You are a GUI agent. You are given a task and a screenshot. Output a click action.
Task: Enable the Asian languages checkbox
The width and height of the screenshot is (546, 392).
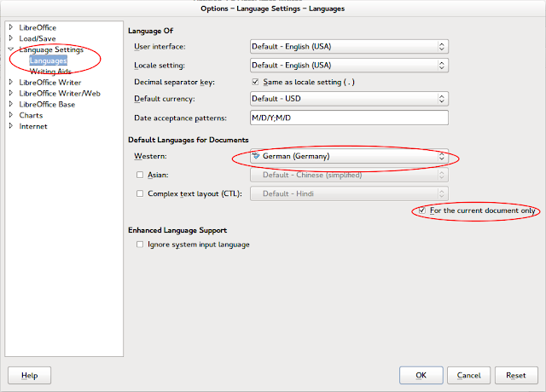click(x=141, y=175)
